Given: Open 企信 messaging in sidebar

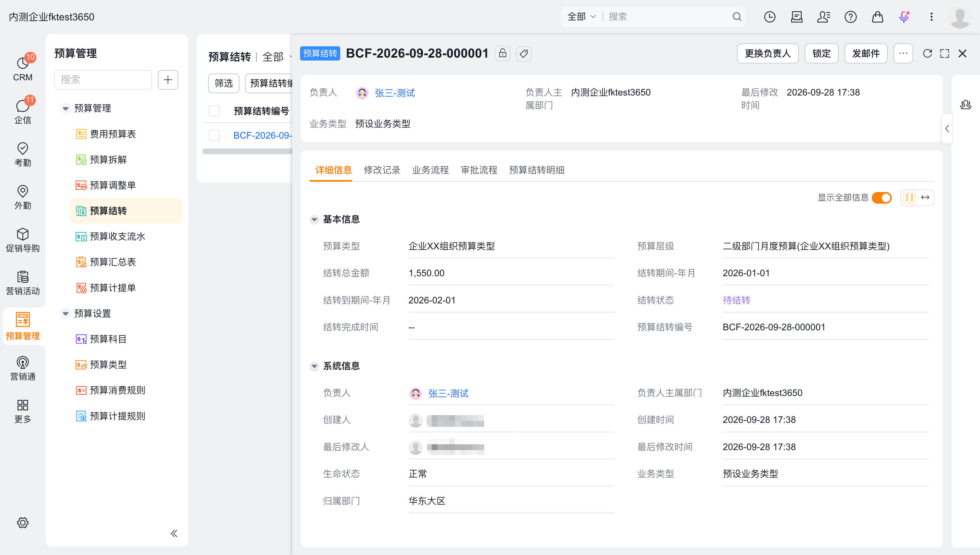Looking at the screenshot, I should 23,111.
